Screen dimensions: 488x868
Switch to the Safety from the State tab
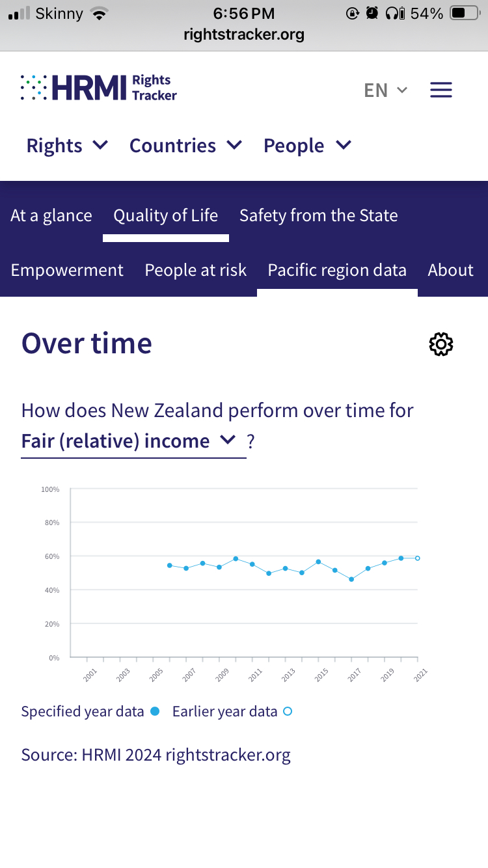[318, 216]
